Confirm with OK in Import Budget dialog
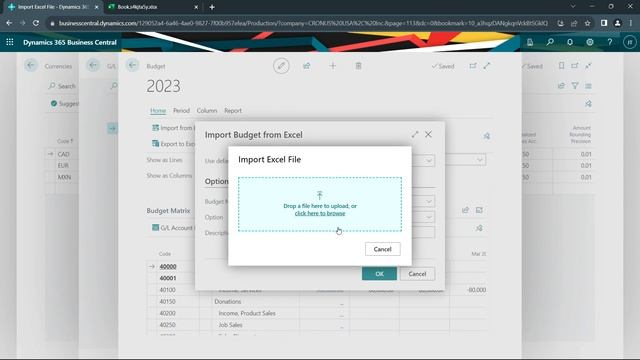 379,274
